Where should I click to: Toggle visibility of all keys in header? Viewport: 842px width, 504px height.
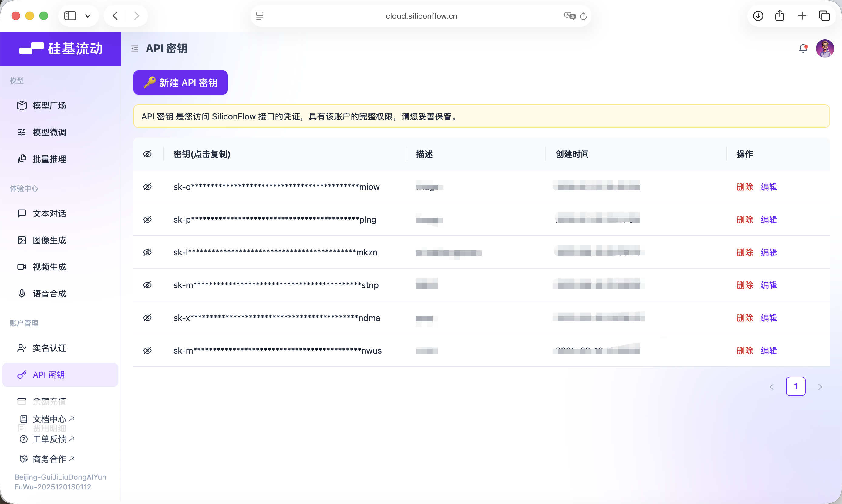point(147,154)
